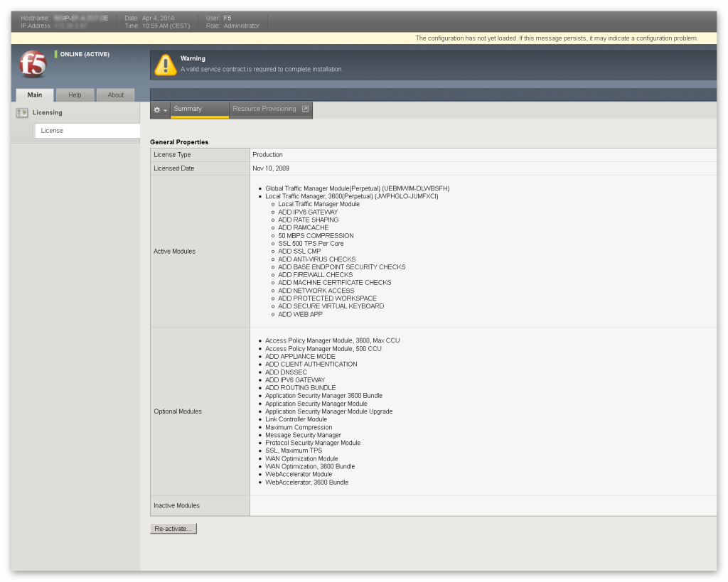Click 50 MBPS COMPRESSION entry
Screen dimensions: 728x582
(316, 236)
